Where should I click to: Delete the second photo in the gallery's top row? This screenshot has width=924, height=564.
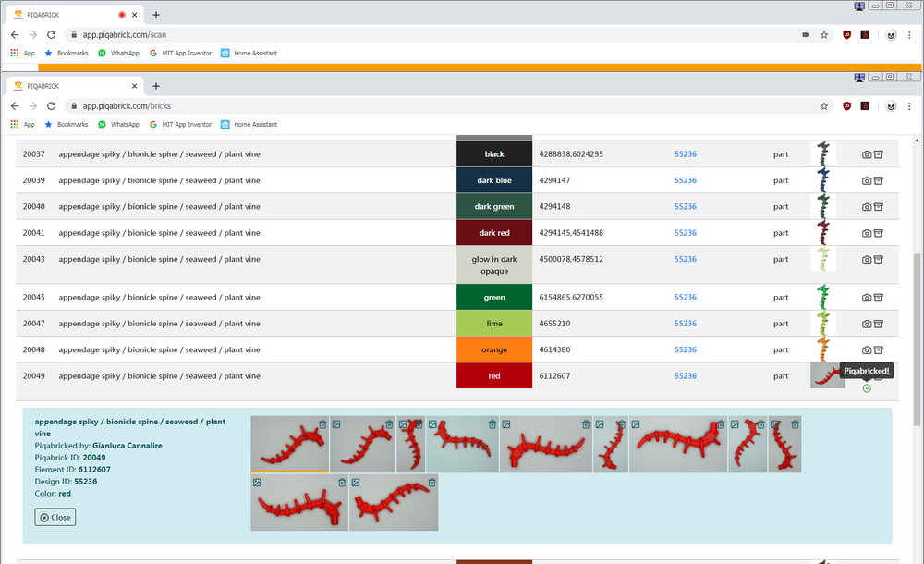389,424
